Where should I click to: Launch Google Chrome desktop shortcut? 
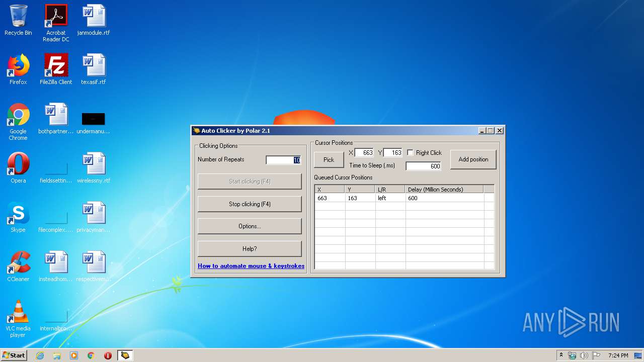point(18,122)
